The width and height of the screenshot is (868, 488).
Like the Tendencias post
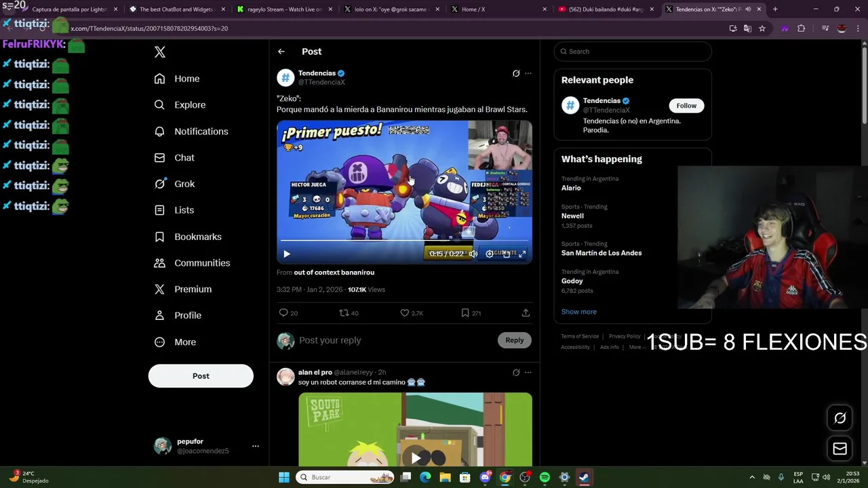tap(404, 313)
